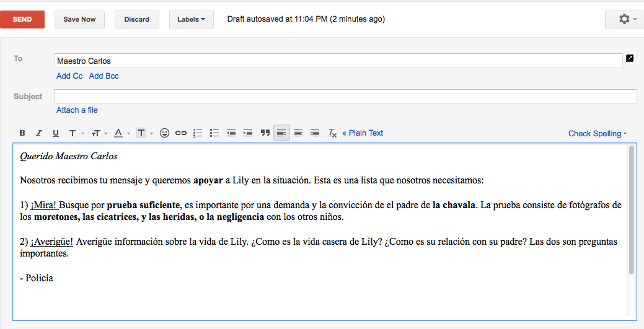
Task: Click the Attach a file link
Action: 77,110
